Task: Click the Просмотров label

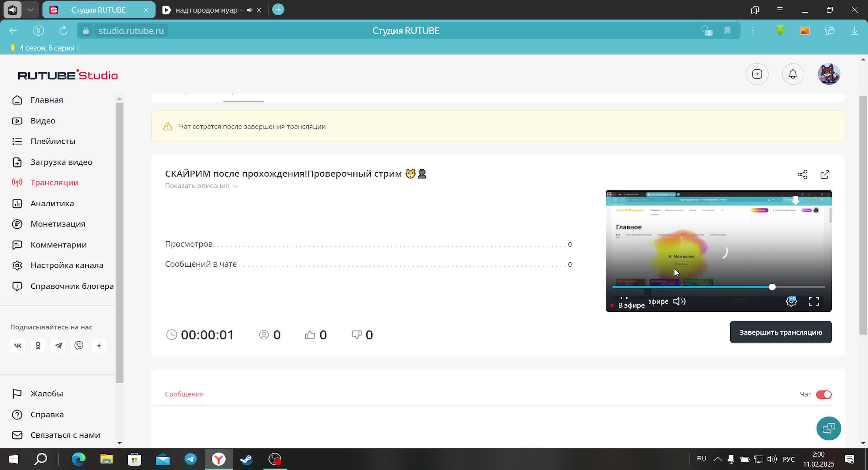Action: (x=189, y=244)
